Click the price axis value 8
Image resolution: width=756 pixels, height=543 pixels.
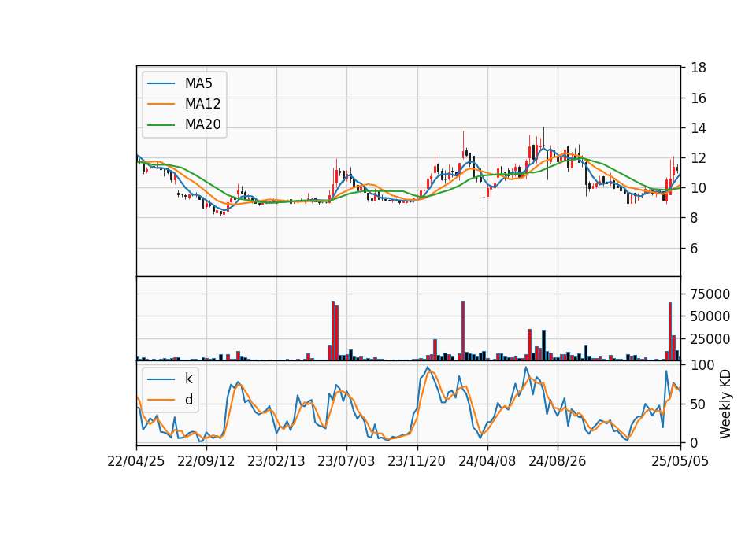tap(695, 218)
